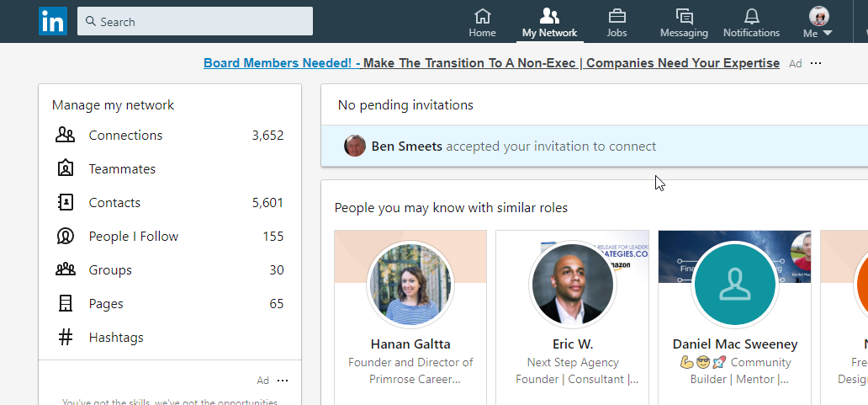Viewport: 868px width, 405px height.
Task: Open Hashtags in the sidebar
Action: coord(116,338)
